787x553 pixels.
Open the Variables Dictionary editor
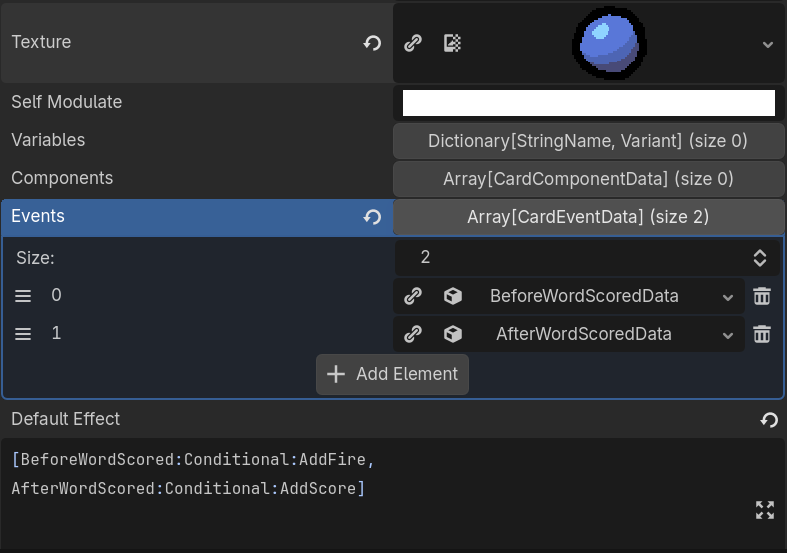[588, 141]
